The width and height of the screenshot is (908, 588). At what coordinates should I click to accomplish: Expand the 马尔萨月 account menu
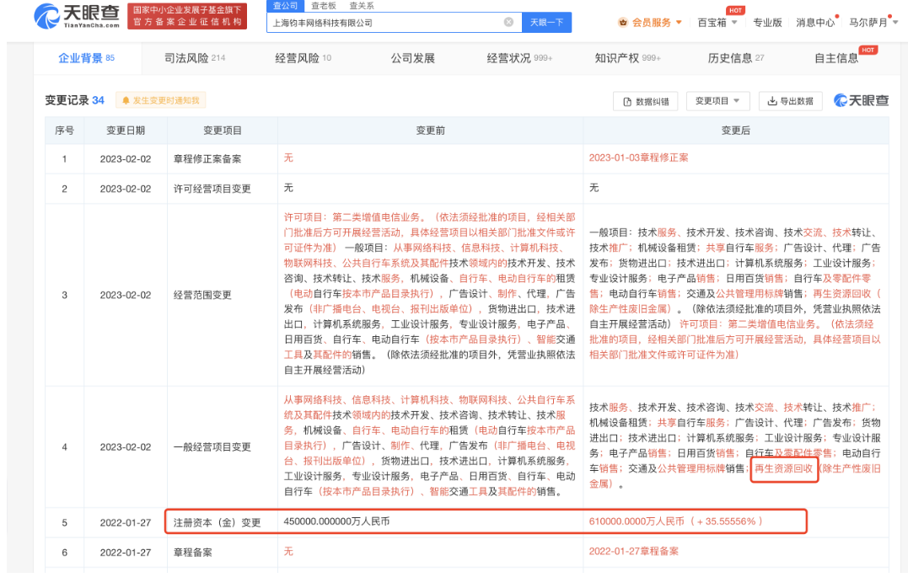873,23
